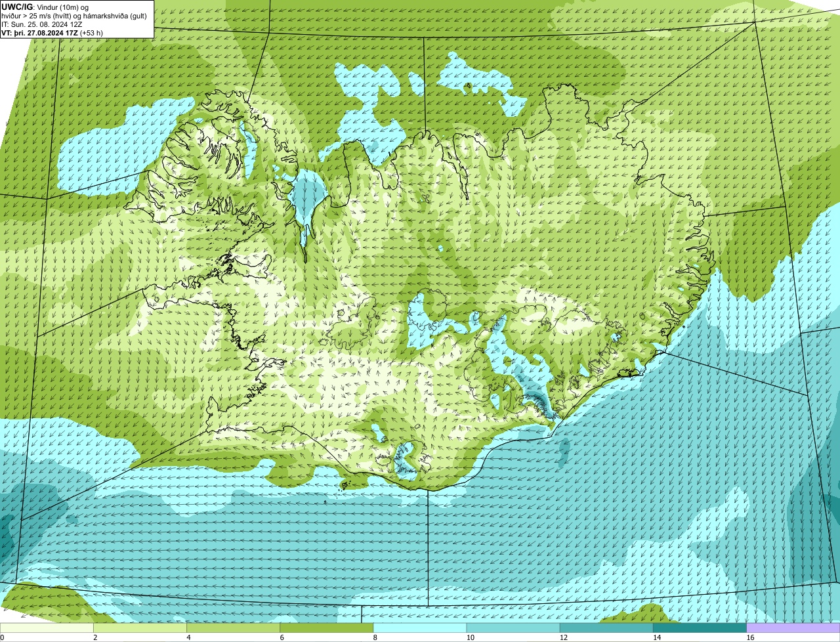The height and width of the screenshot is (642, 840).
Task: Click the "UWC/IG: Vindur (10m) og" title line
Action: click(45, 7)
